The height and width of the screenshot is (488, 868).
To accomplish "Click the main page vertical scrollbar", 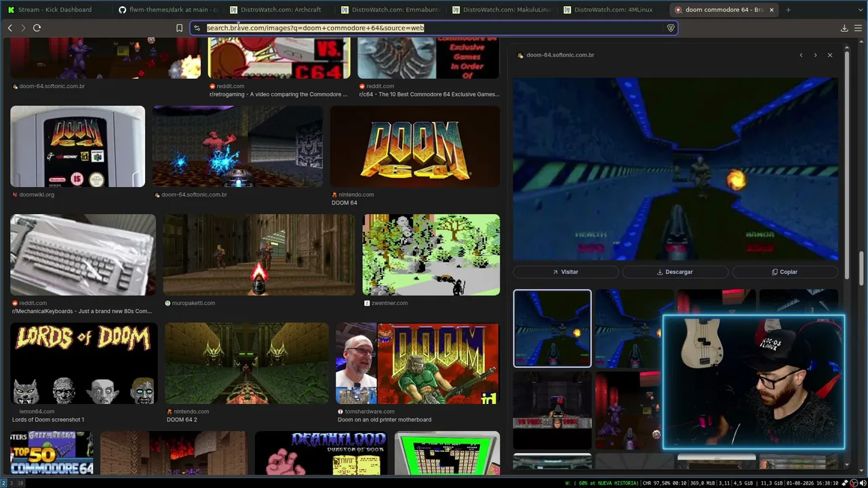I will (862, 268).
